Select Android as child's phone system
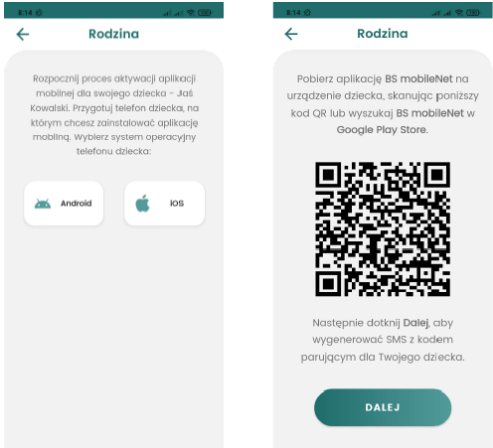This screenshot has width=493, height=448. pos(64,204)
